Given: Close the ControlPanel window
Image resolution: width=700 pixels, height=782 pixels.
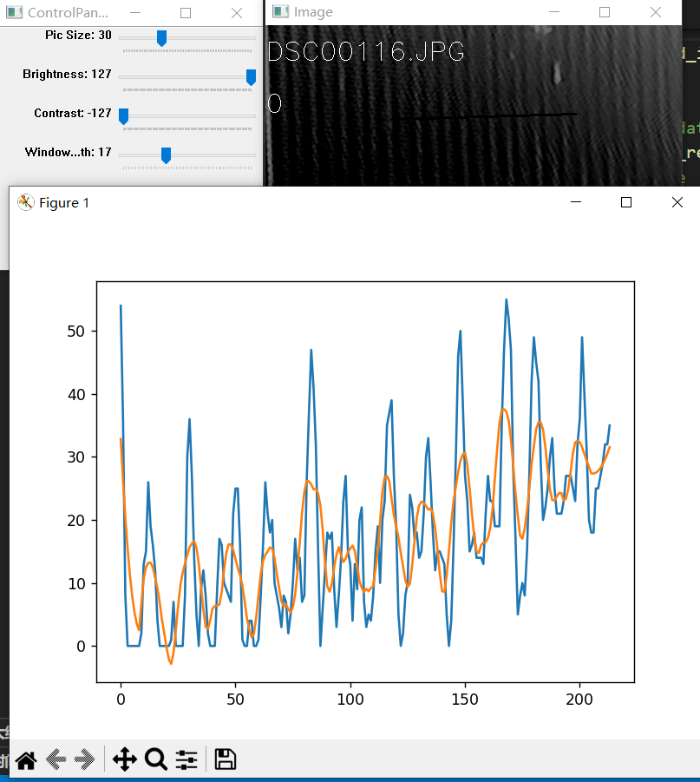Looking at the screenshot, I should (237, 13).
